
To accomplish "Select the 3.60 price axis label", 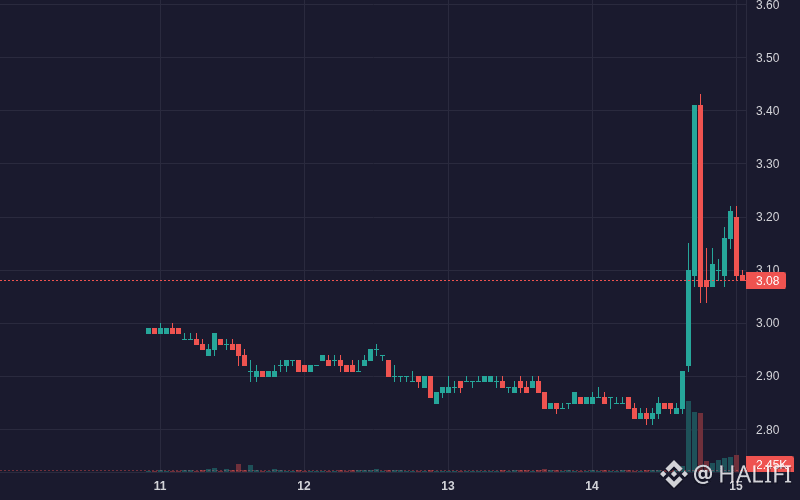I will click(x=767, y=5).
